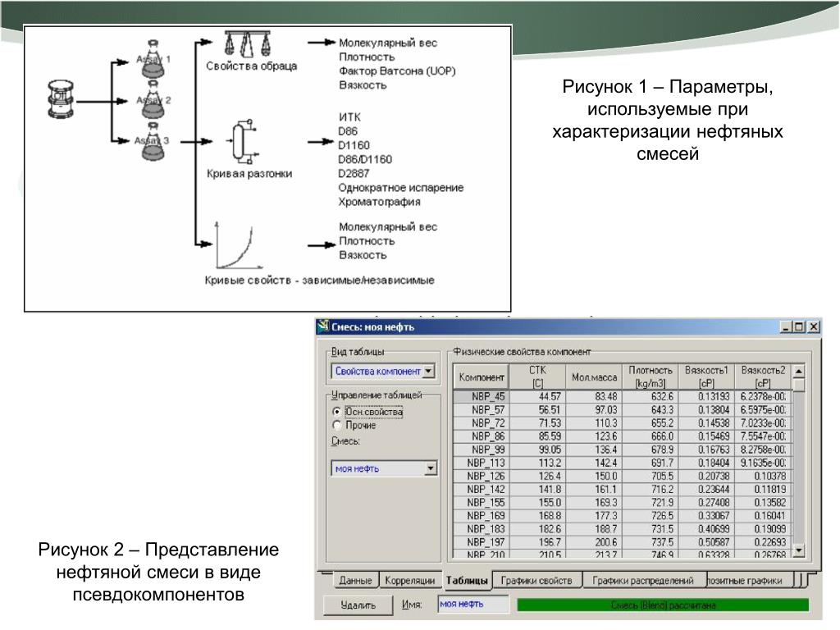840x630 pixels.
Task: Click the СТК [C] column header
Action: (537, 377)
